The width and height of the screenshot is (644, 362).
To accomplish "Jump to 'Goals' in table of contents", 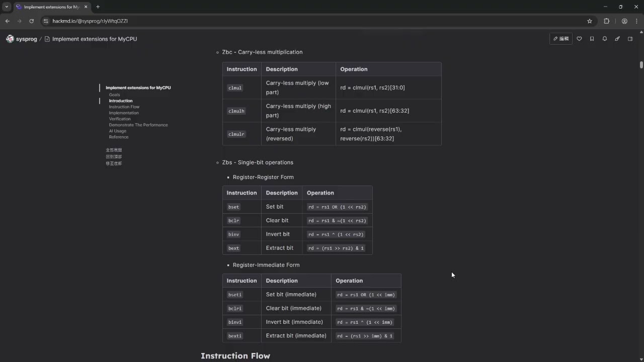I will 115,95.
